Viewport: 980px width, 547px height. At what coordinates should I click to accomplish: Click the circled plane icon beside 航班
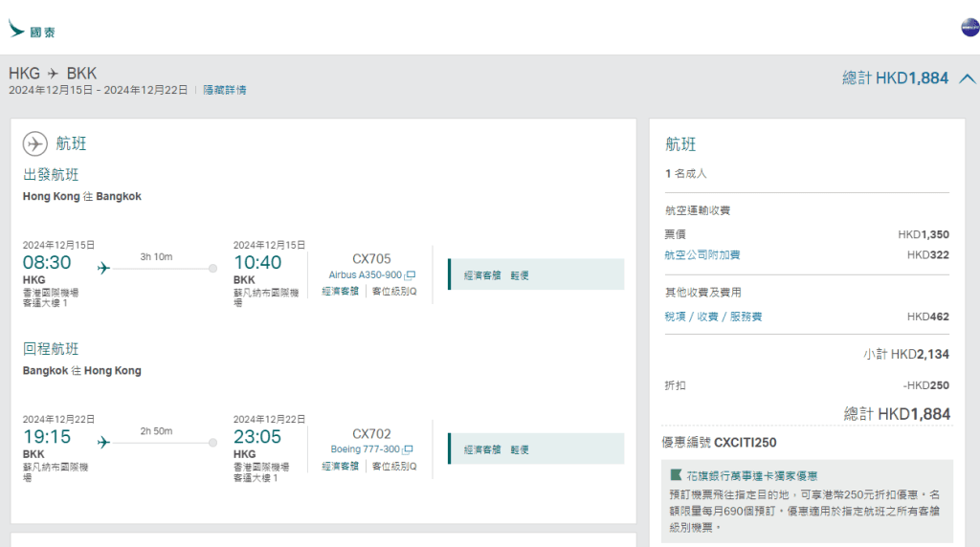click(35, 143)
